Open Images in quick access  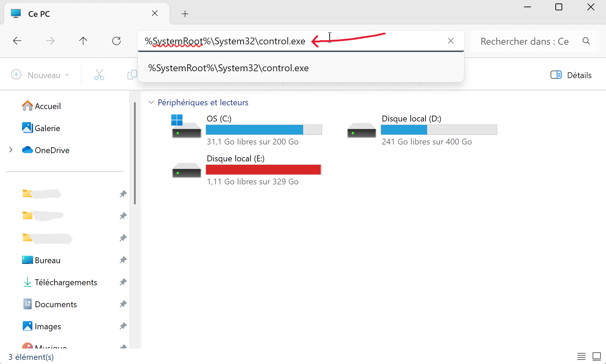pyautogui.click(x=42, y=326)
